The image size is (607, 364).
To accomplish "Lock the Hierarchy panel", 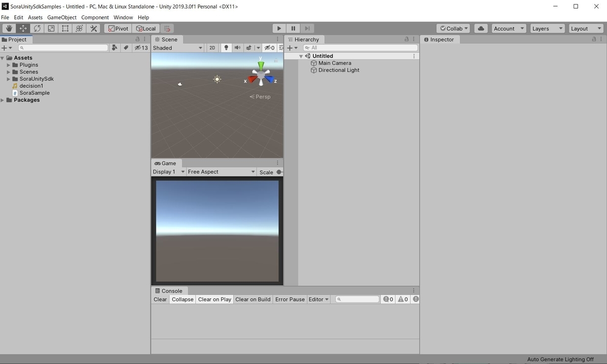I will 407,39.
